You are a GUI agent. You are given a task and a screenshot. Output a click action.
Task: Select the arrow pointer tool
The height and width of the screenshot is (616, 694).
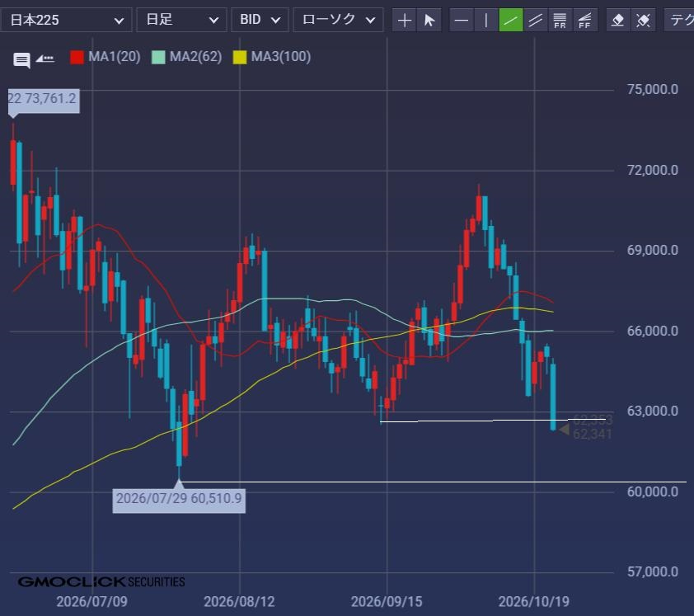(x=429, y=20)
